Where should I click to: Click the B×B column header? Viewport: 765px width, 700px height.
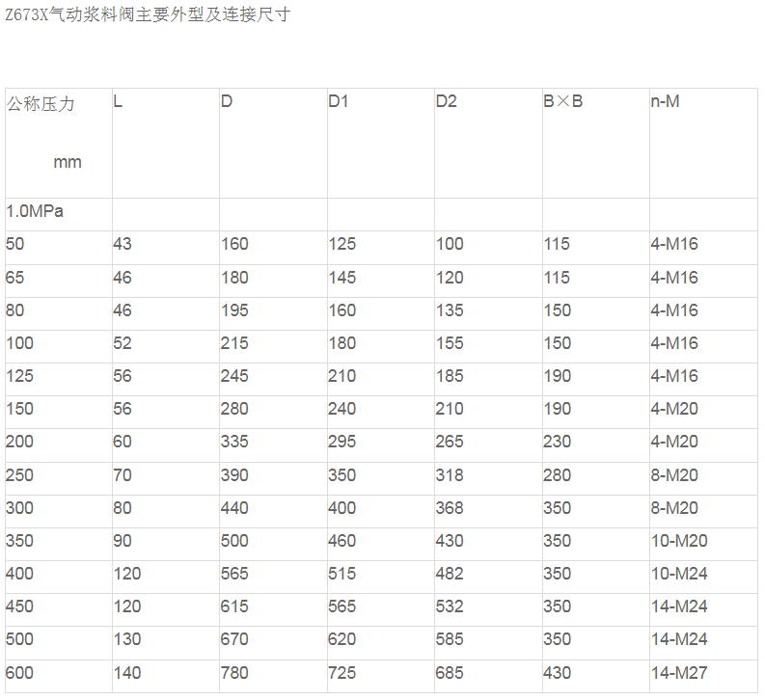point(562,101)
